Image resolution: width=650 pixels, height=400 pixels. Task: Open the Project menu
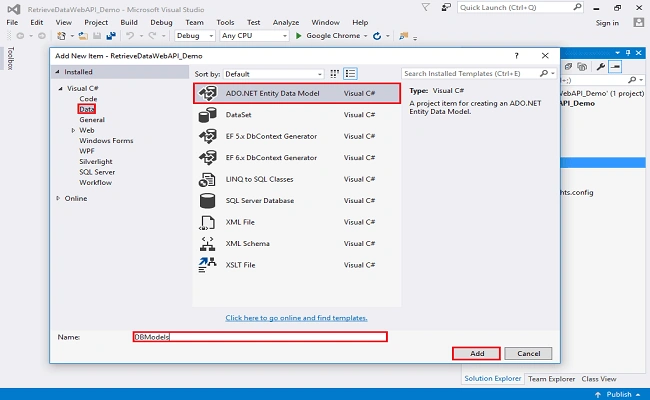tap(96, 22)
